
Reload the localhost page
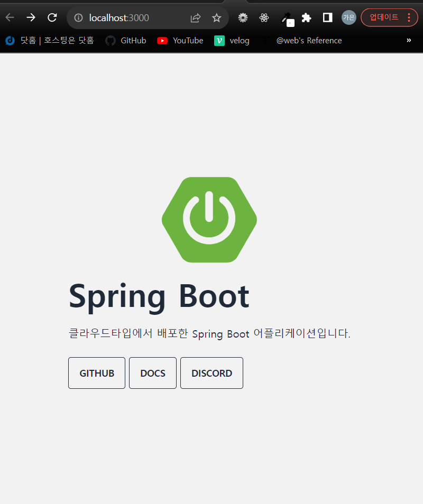pos(52,17)
